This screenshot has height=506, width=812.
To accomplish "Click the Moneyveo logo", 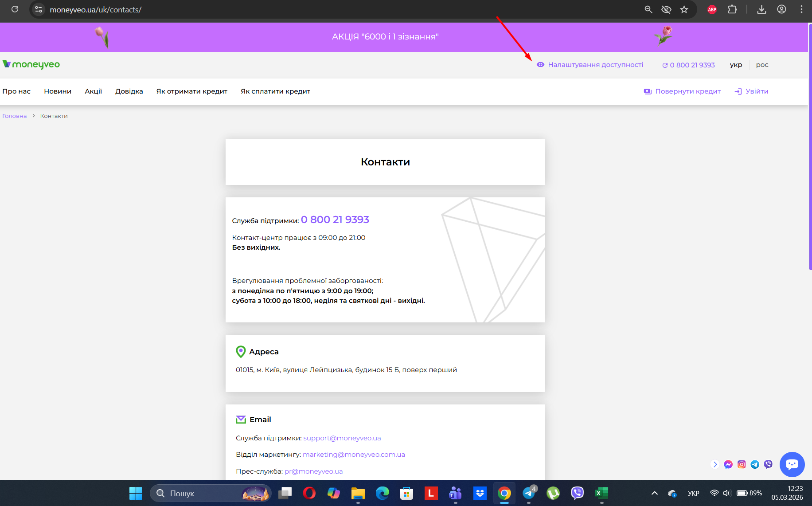I will click(x=31, y=65).
